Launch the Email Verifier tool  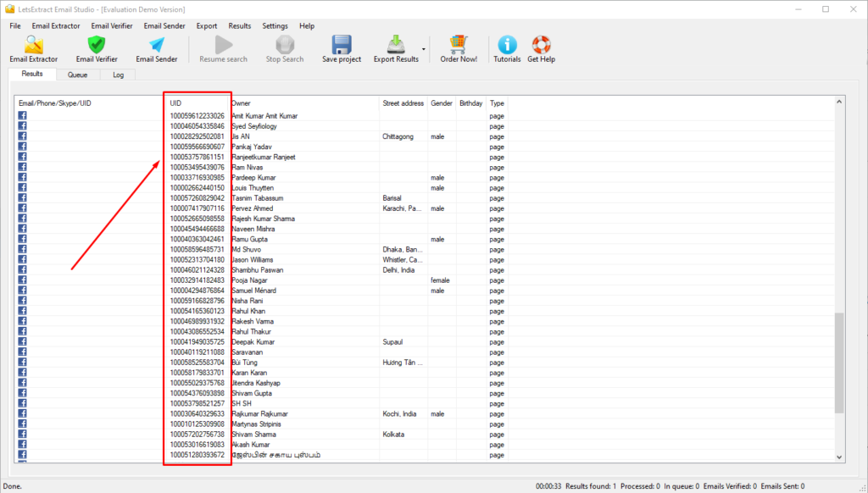tap(97, 49)
